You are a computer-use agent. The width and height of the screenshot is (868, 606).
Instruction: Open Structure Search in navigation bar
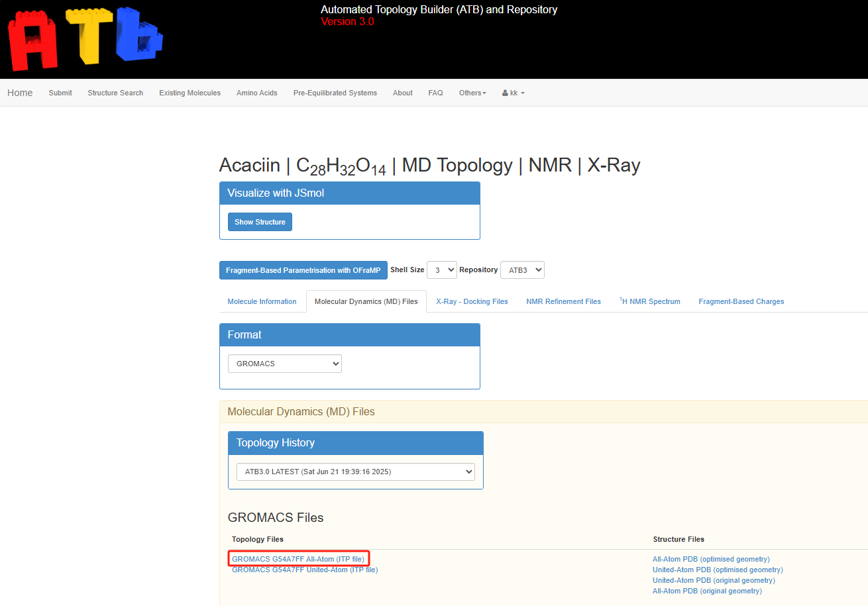(115, 93)
